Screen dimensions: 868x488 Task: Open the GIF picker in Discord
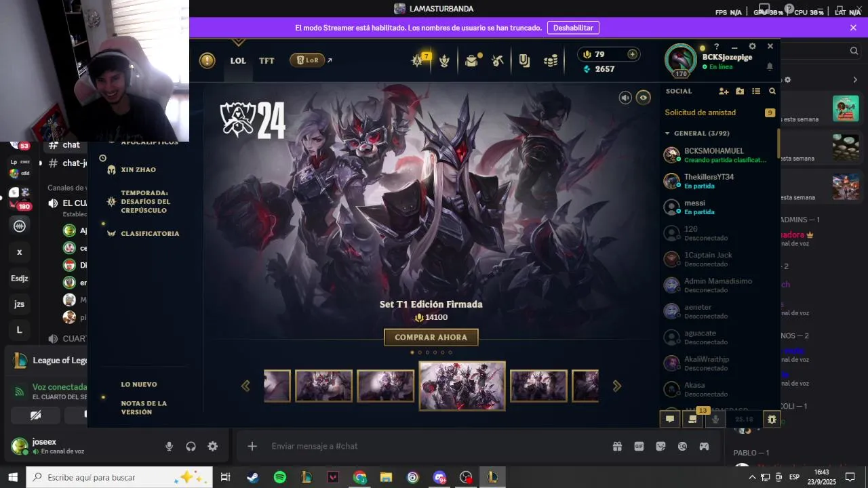639,446
